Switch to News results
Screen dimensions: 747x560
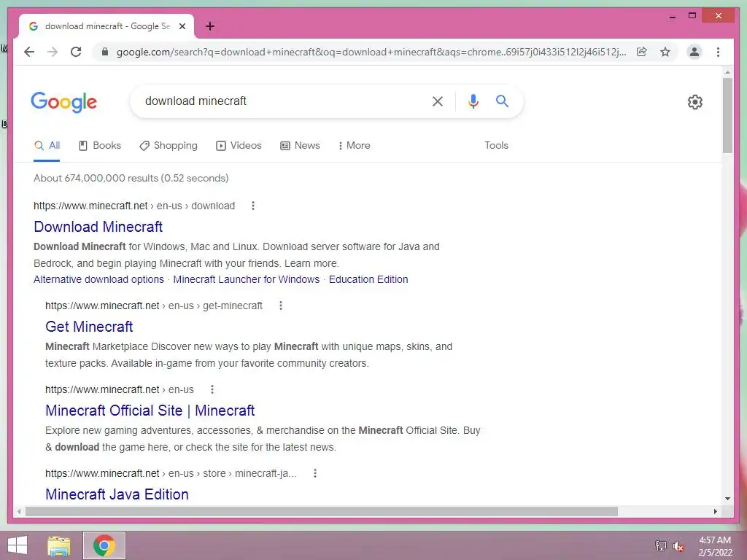[x=300, y=146]
